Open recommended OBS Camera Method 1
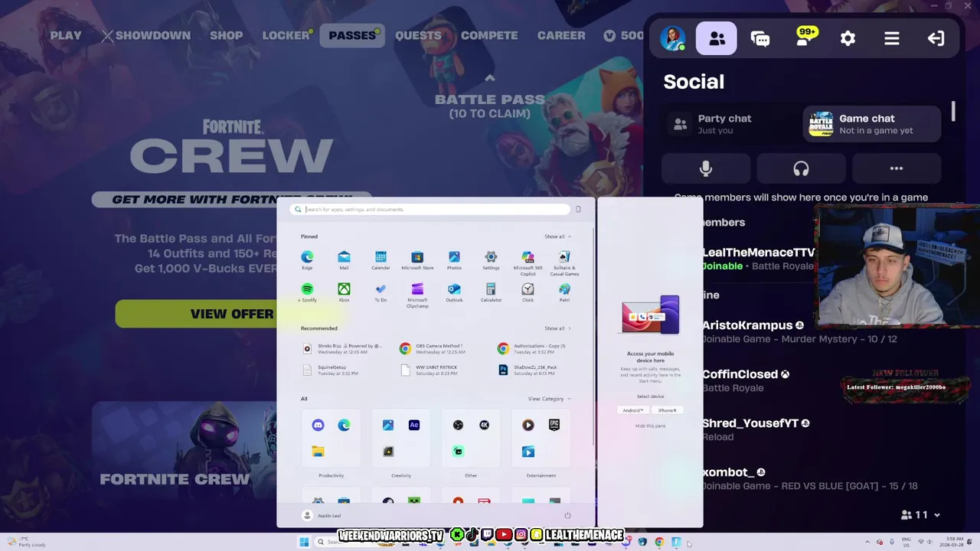The image size is (980, 551). pyautogui.click(x=433, y=348)
